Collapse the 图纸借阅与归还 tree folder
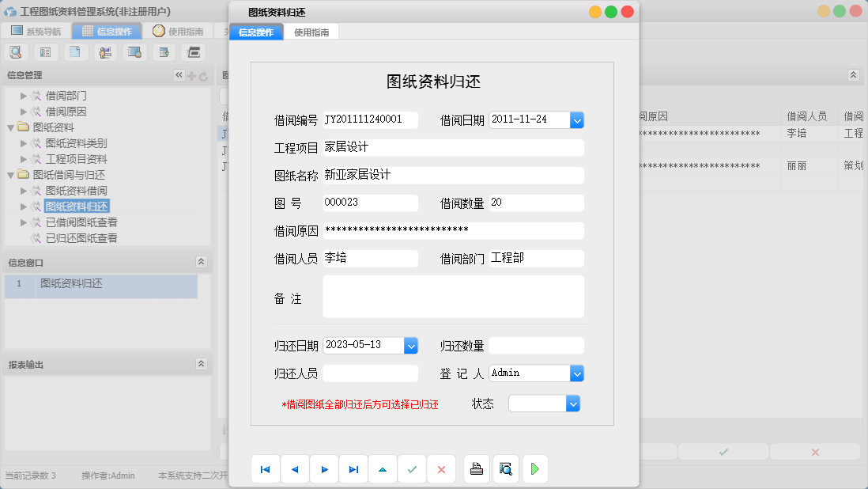The height and width of the screenshot is (489, 868). coord(9,176)
